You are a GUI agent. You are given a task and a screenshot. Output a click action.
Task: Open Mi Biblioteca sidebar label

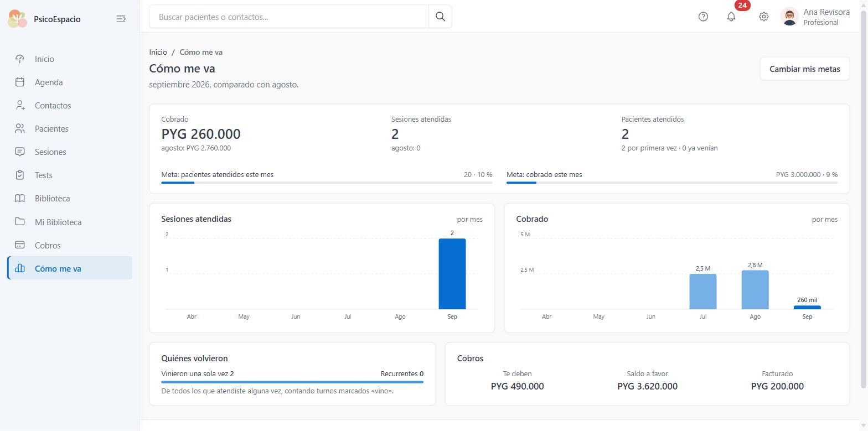[58, 222]
